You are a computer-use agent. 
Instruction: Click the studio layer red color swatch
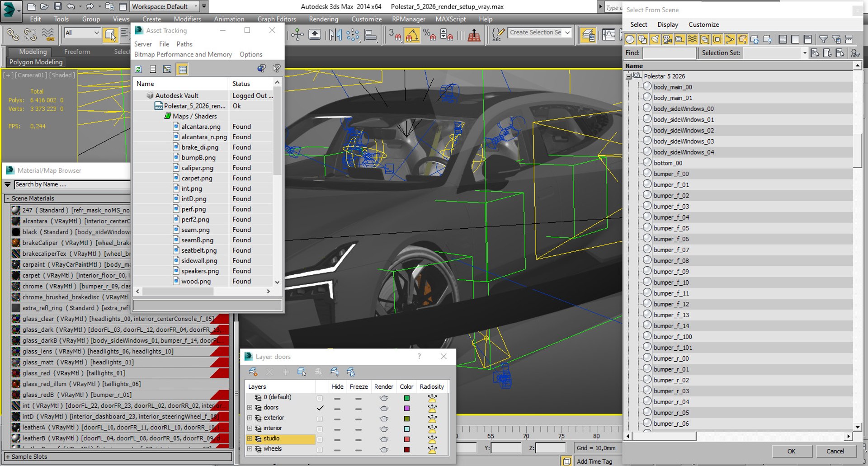406,439
